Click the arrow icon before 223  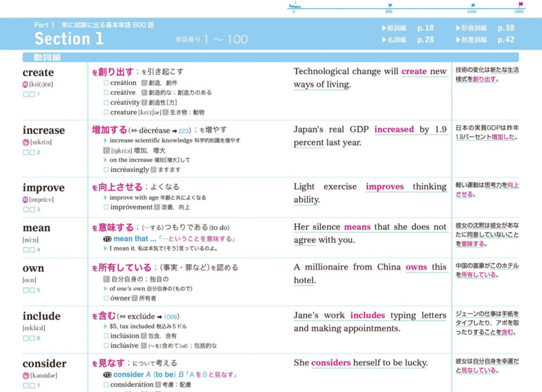pyautogui.click(x=175, y=131)
